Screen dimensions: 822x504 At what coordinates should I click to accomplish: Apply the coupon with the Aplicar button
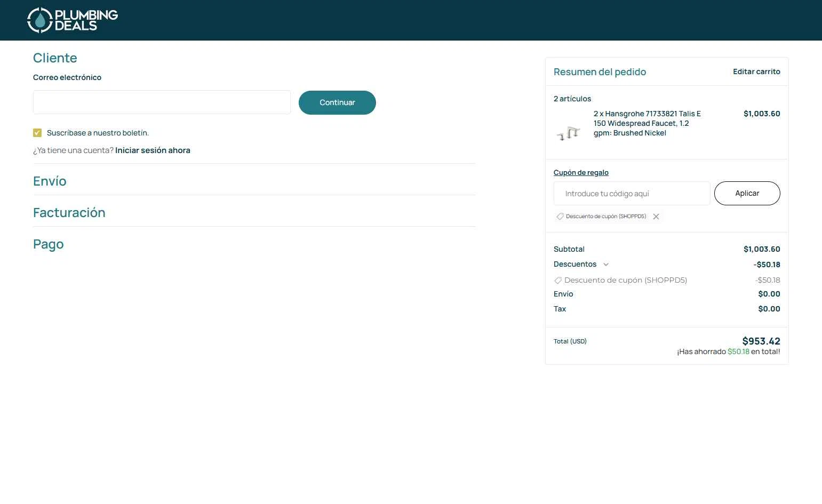pos(747,193)
